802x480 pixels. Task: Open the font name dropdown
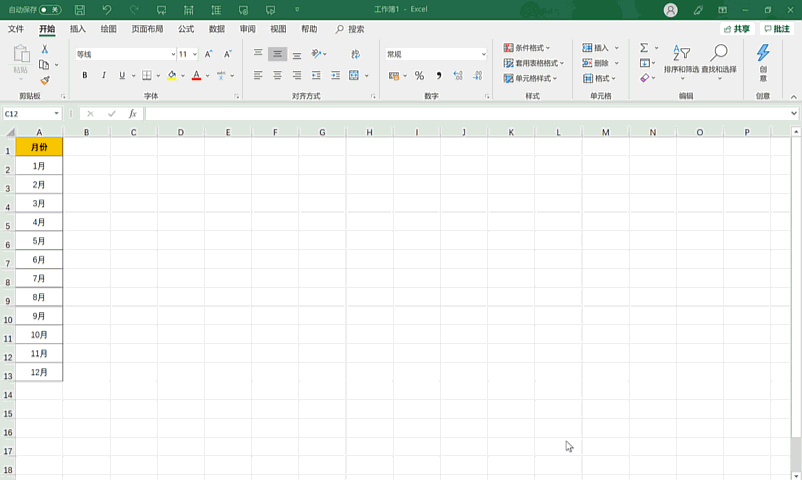[x=173, y=54]
